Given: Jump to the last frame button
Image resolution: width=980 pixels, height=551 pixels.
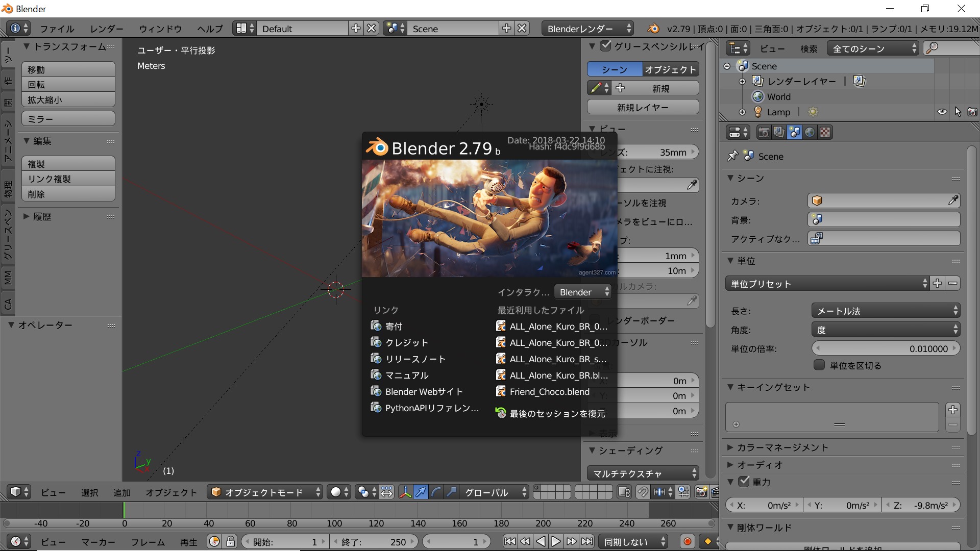Looking at the screenshot, I should [x=587, y=541].
